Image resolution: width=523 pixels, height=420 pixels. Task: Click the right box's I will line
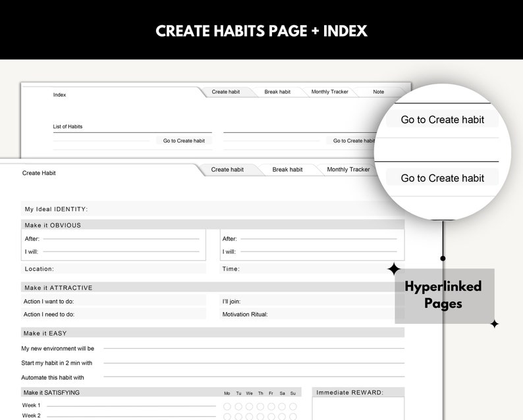[x=319, y=251]
